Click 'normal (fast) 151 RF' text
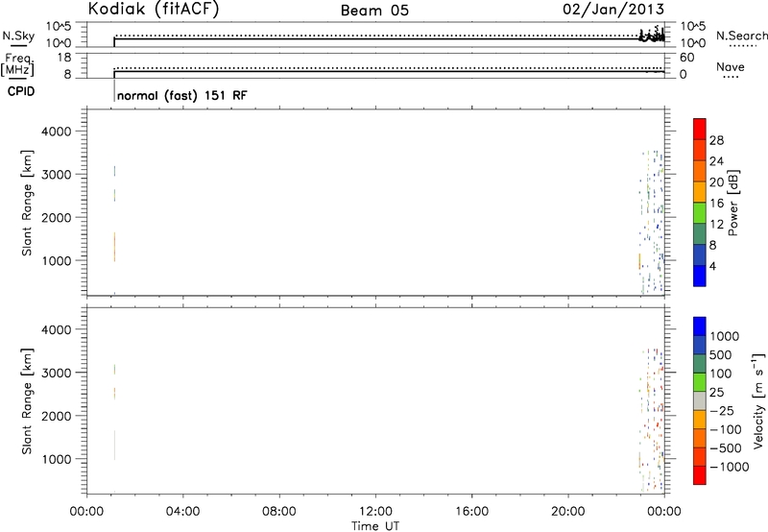768x532 pixels. (182, 95)
